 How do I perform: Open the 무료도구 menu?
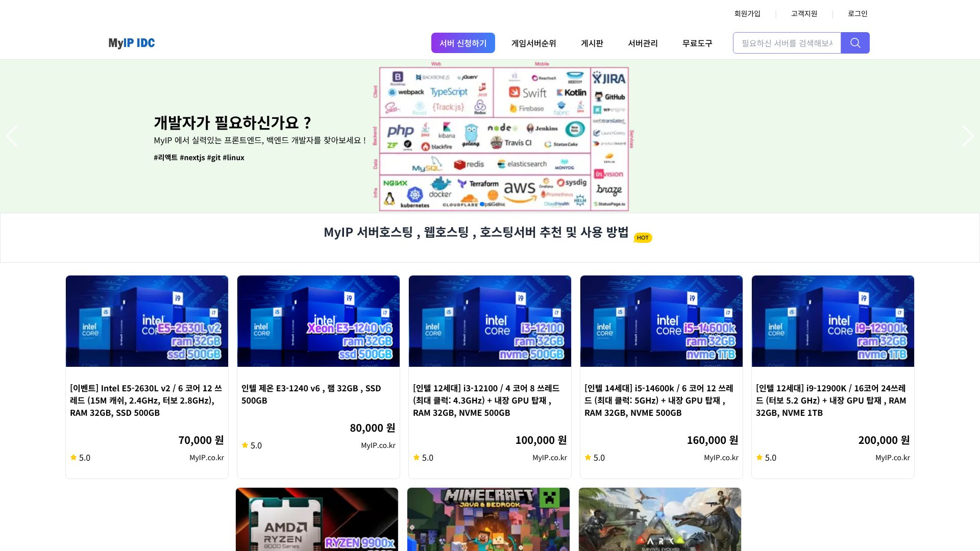pos(697,43)
